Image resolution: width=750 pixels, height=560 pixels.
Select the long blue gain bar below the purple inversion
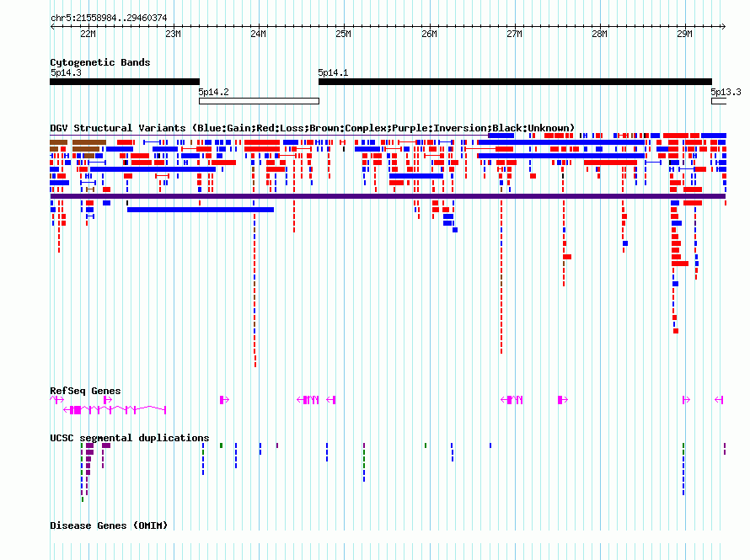point(201,210)
